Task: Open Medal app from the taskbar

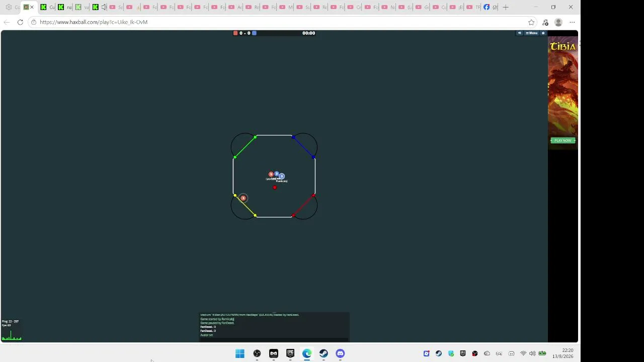Action: [x=274, y=353]
